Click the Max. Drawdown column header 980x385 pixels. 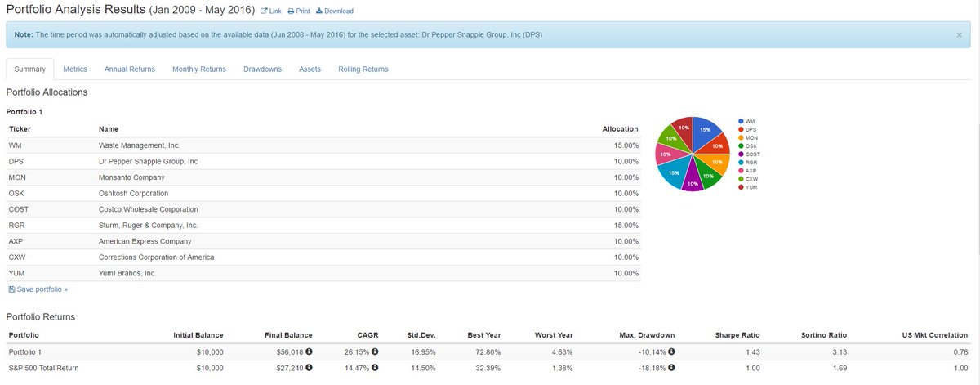point(646,335)
